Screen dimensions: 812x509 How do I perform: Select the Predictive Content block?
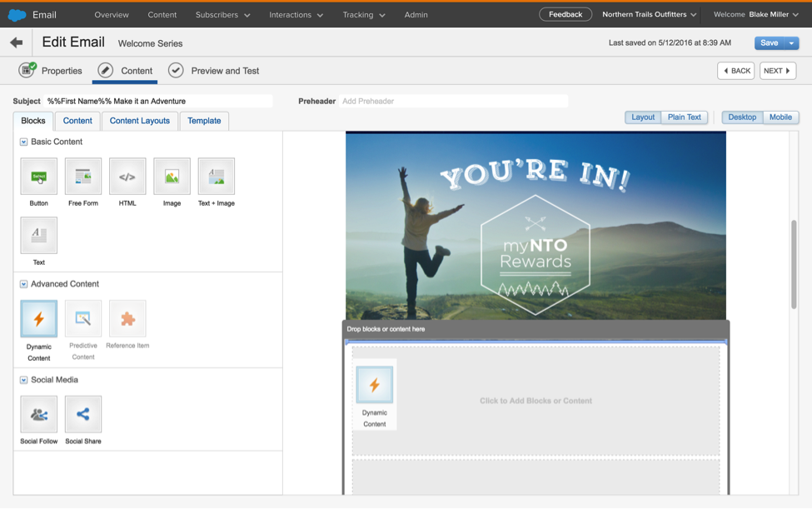[x=83, y=318]
